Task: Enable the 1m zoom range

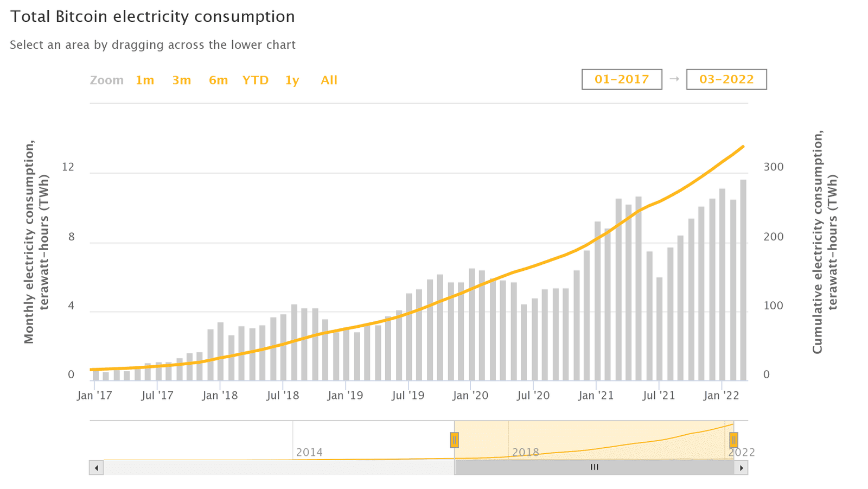Action: (x=144, y=80)
